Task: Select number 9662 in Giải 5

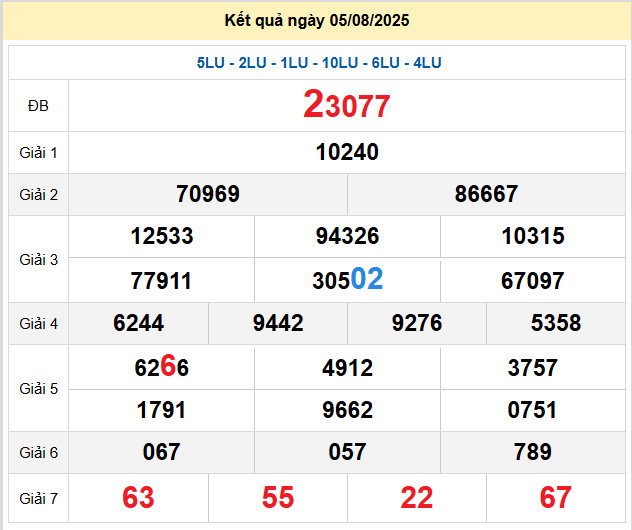Action: click(347, 410)
